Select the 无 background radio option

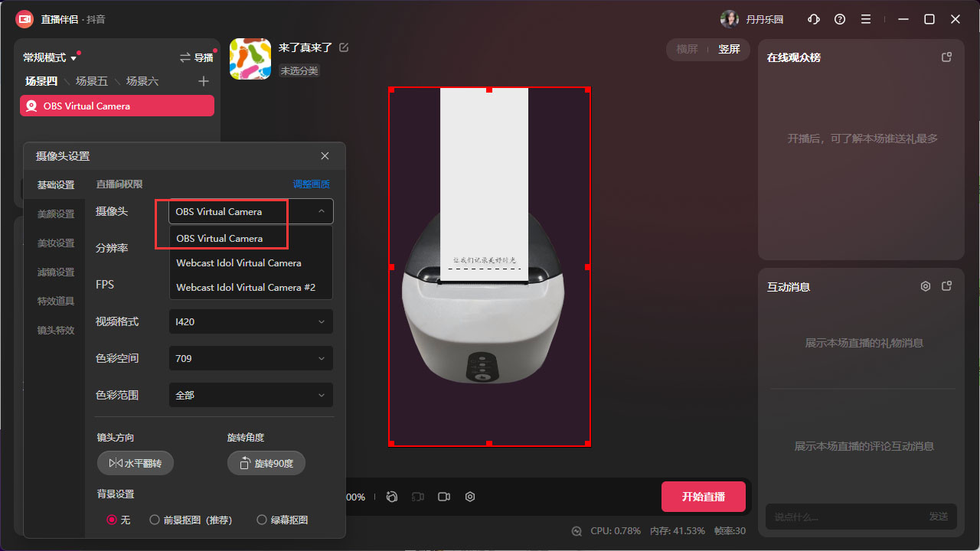point(112,520)
